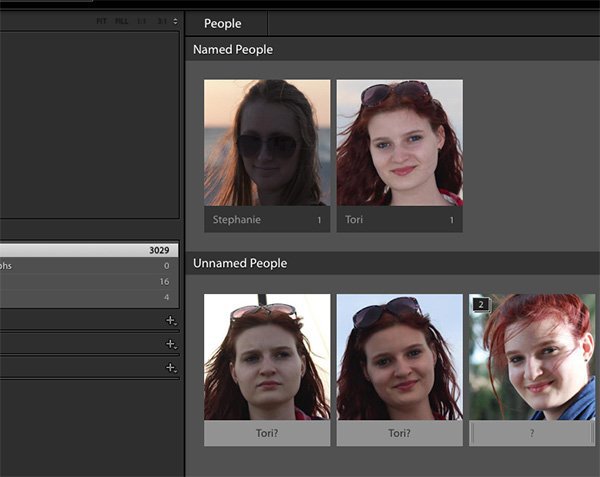This screenshot has height=477, width=600.
Task: Set the Navigator zoom to FIT
Action: (102, 21)
